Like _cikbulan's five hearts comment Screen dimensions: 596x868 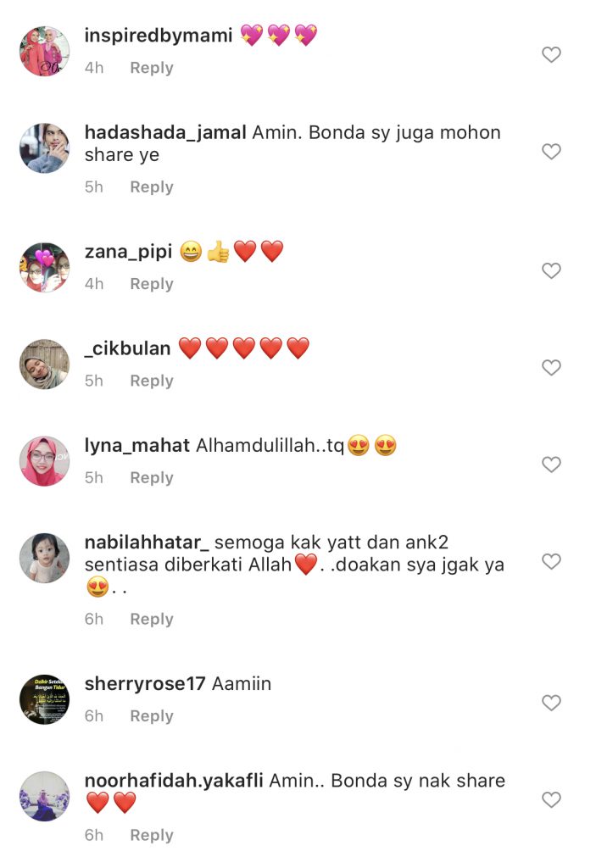point(551,367)
